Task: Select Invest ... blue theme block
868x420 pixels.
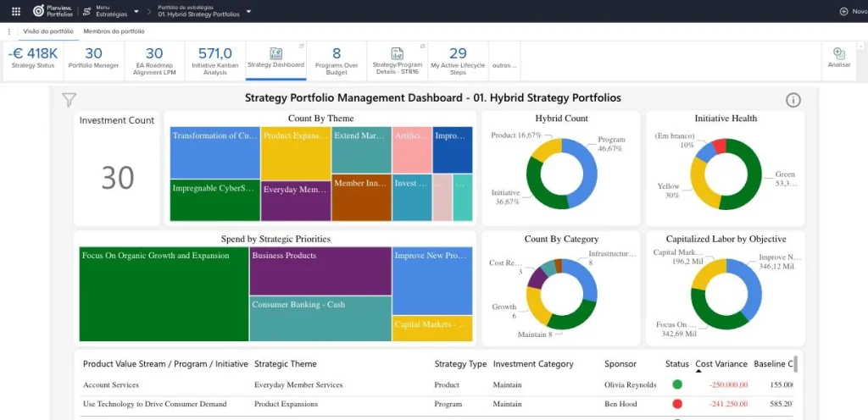Action: coord(412,197)
